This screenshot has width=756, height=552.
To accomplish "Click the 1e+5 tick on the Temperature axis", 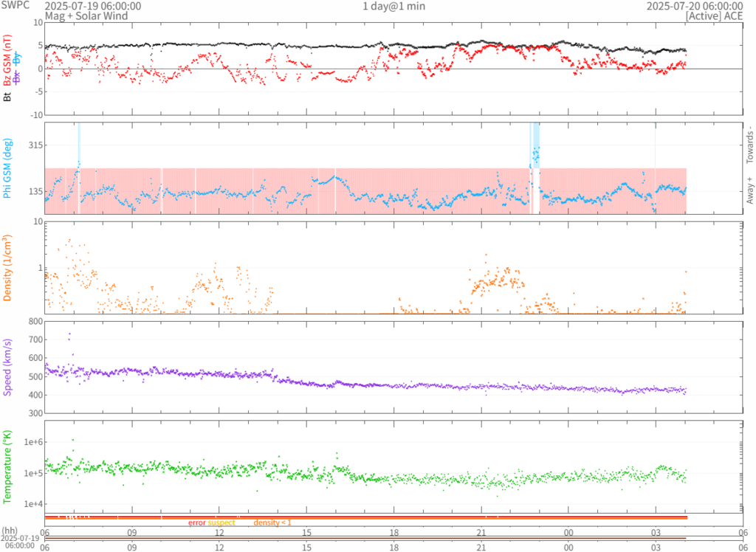I will [33, 474].
